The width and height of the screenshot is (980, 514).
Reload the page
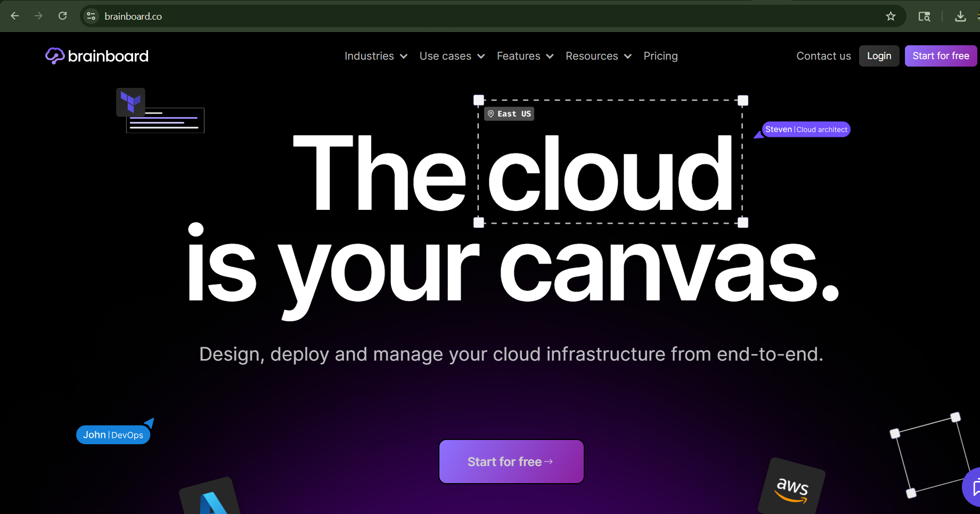click(62, 16)
